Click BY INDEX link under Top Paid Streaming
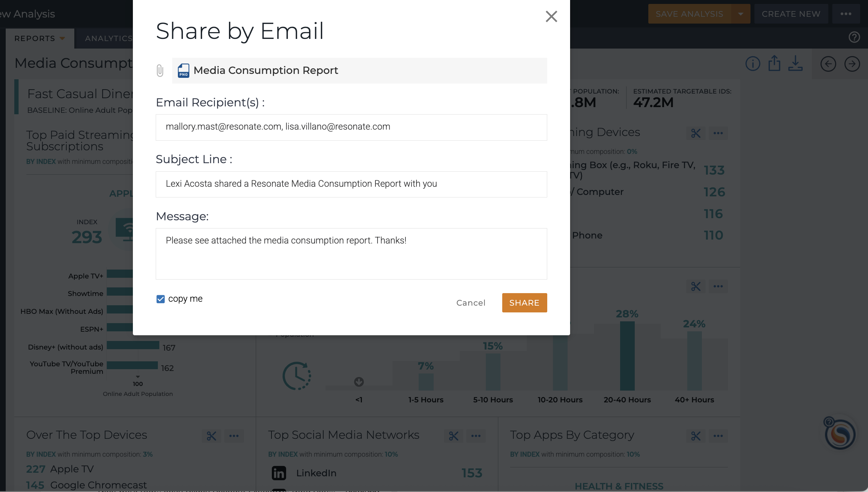Screen dimensions: 868x492 41,161
